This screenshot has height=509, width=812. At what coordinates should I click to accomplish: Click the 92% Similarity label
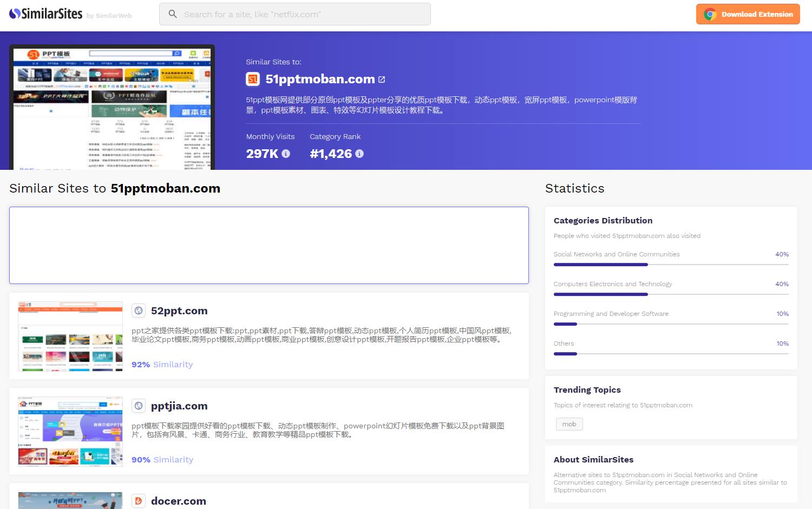162,365
